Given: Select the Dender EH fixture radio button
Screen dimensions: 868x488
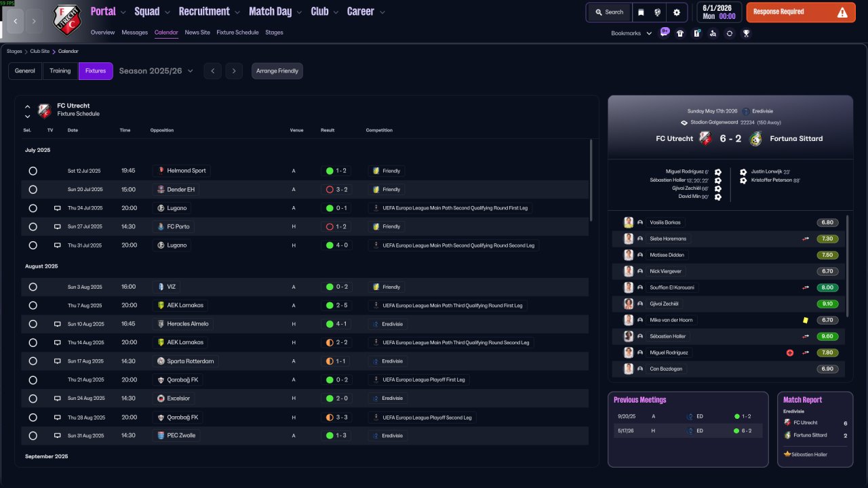Looking at the screenshot, I should [x=33, y=190].
